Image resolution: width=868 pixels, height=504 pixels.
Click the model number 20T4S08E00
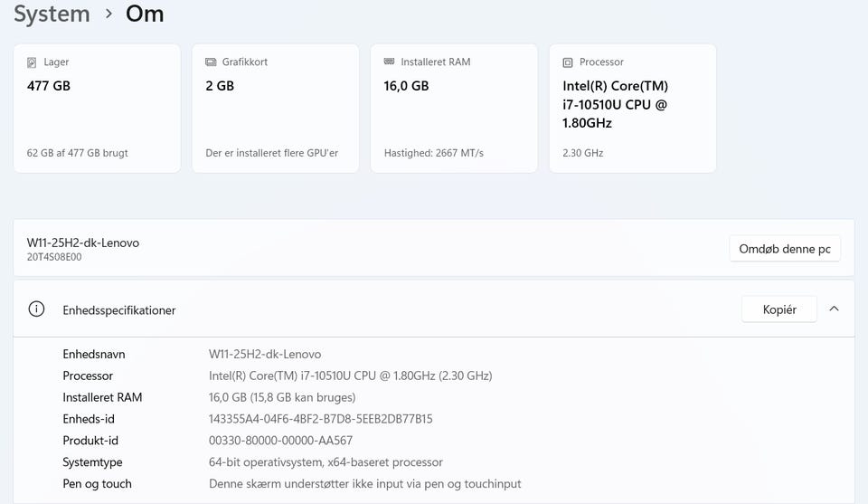[x=54, y=257]
